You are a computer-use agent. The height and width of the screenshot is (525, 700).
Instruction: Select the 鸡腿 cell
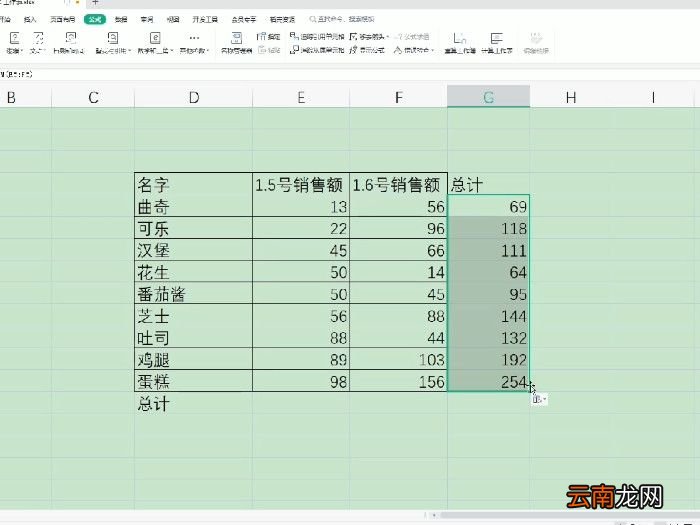193,359
